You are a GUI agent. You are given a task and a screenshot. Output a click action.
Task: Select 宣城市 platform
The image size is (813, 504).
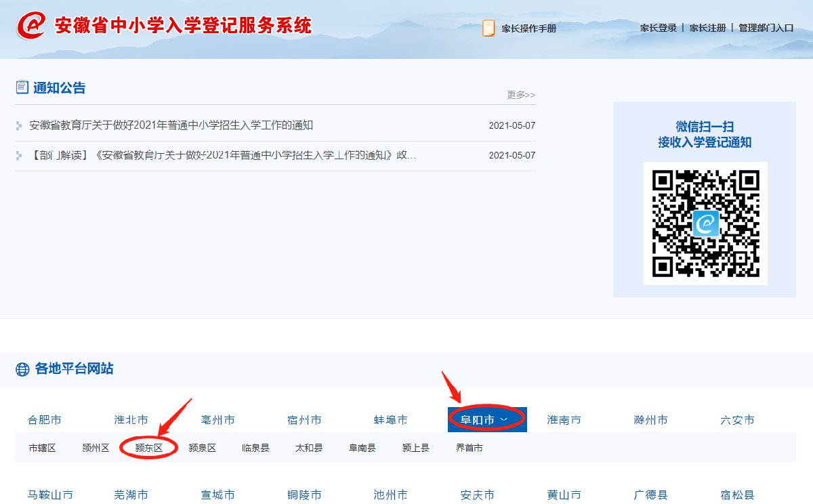[x=218, y=495]
